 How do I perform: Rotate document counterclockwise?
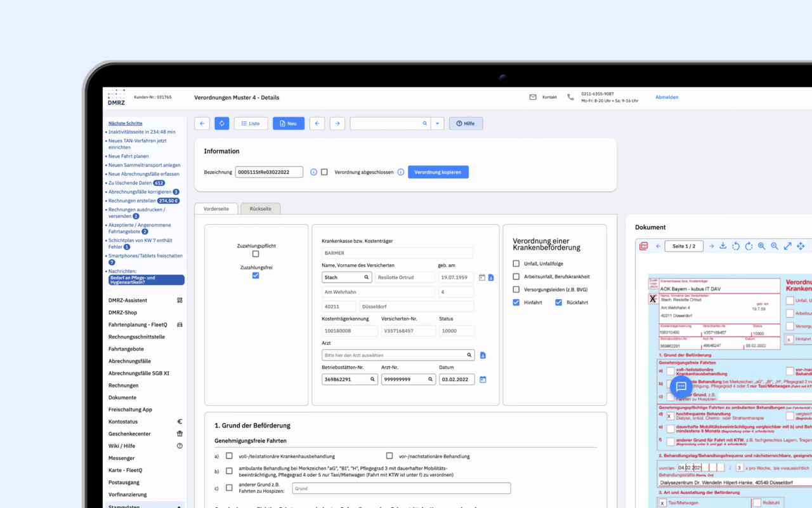(x=736, y=246)
